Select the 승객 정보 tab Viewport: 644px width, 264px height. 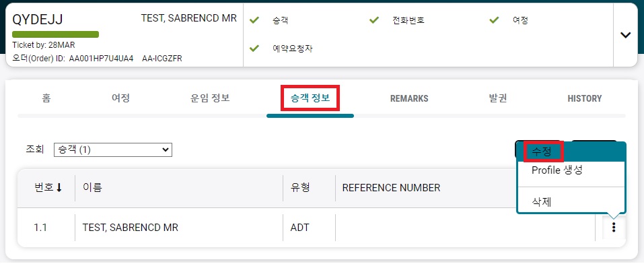[310, 98]
